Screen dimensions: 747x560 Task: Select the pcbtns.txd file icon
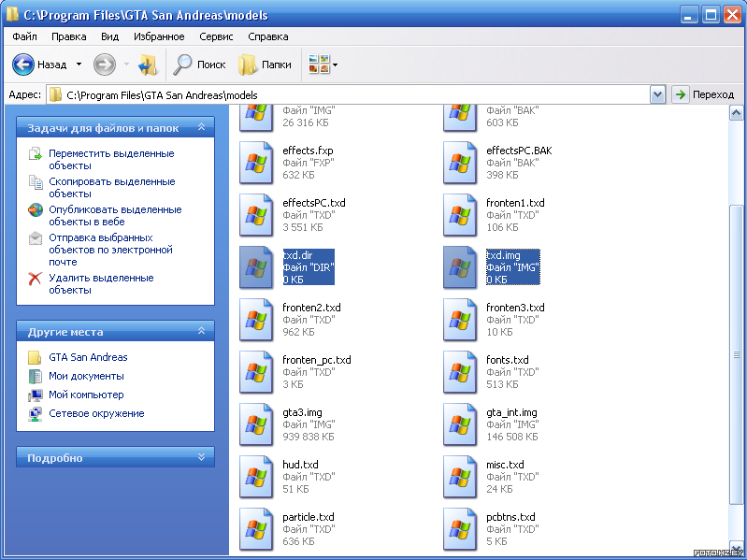460,529
